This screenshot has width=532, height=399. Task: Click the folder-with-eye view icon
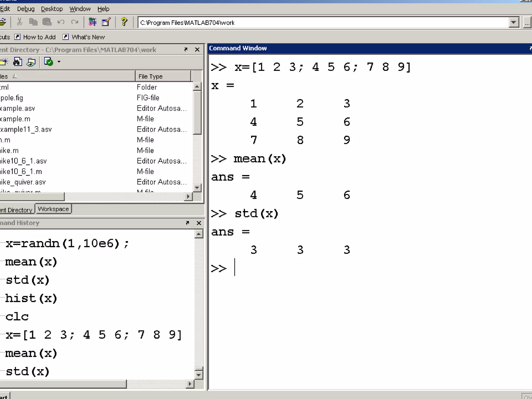coord(31,62)
